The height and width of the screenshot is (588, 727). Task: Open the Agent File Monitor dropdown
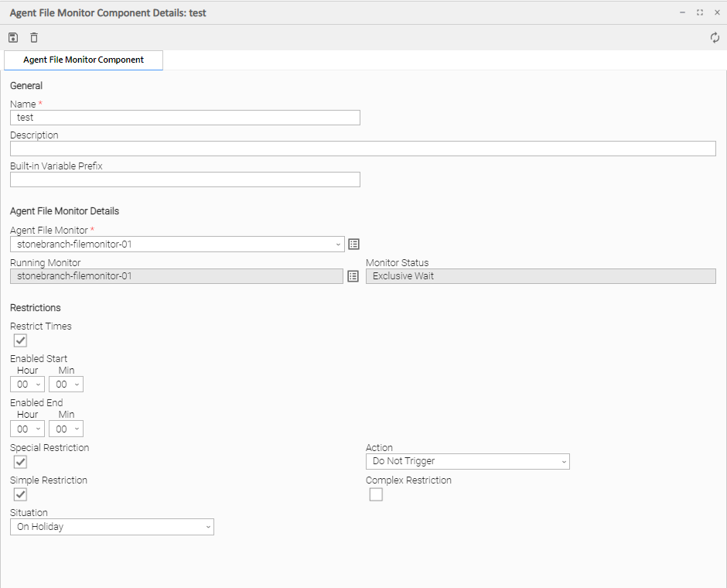(x=177, y=244)
